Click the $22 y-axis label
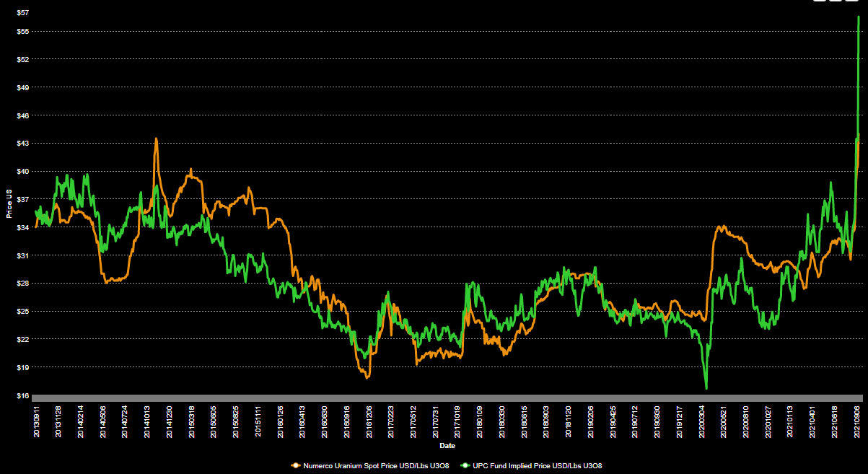Screen dimensions: 868x474 pyautogui.click(x=22, y=339)
